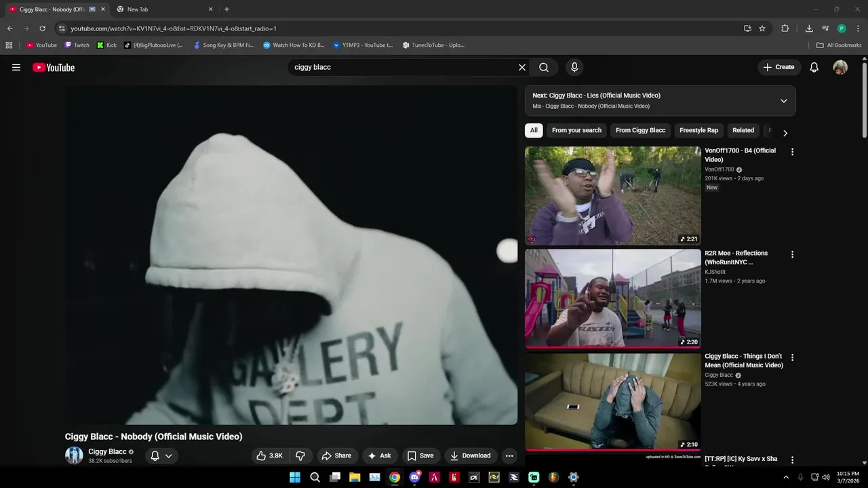Select the Freestyle Rap chip

coord(698,130)
